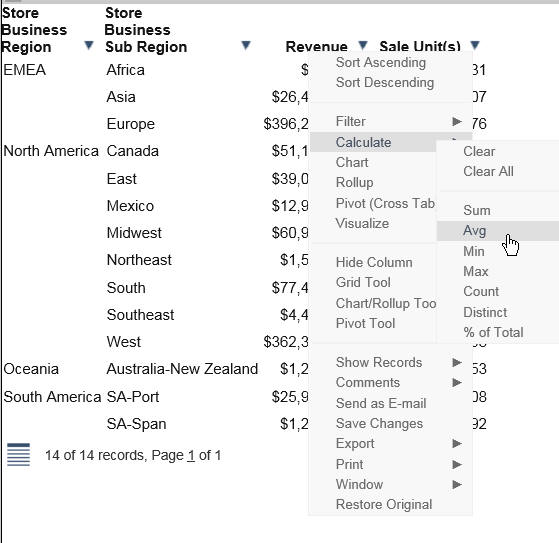Select % of Total calculation
The width and height of the screenshot is (559, 543).
point(493,332)
